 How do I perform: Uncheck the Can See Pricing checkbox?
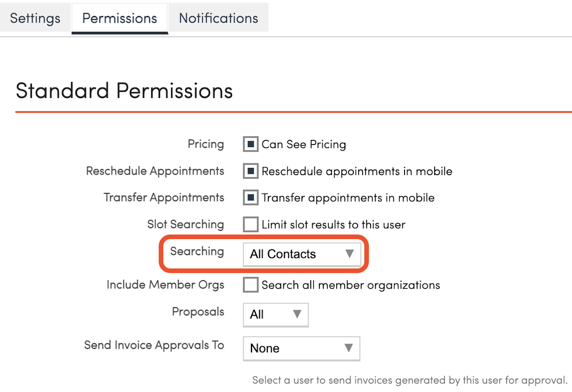coord(251,144)
